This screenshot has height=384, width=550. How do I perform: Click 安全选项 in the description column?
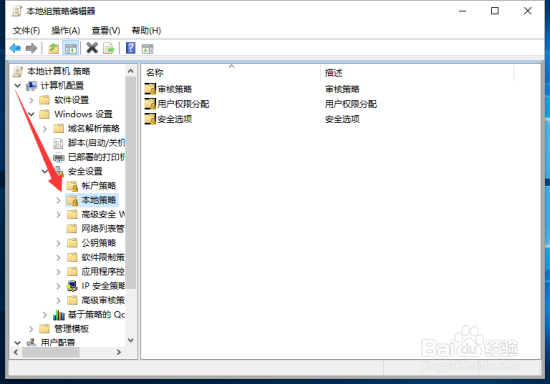point(342,119)
